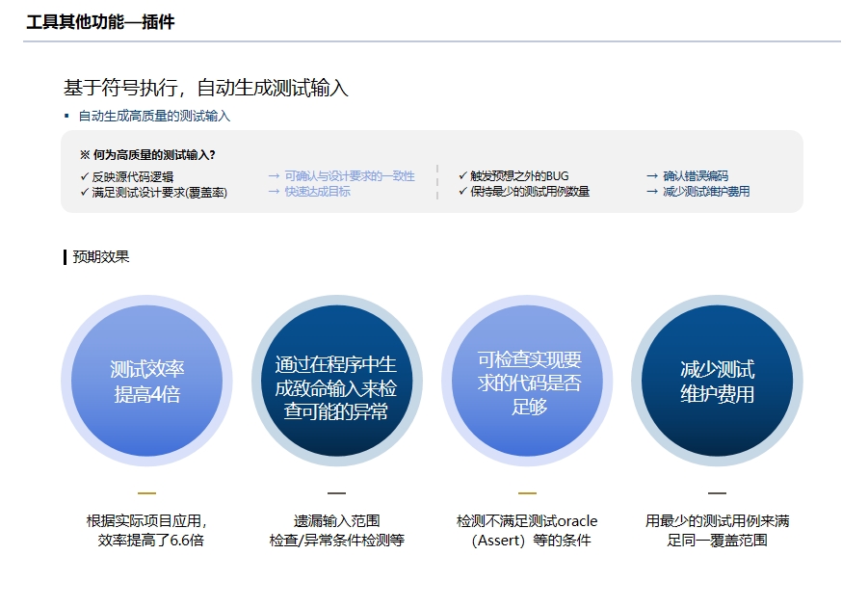Viewport: 868px width, 608px height.
Task: Select checklist item "反映源代码逻辑"
Action: (x=132, y=176)
